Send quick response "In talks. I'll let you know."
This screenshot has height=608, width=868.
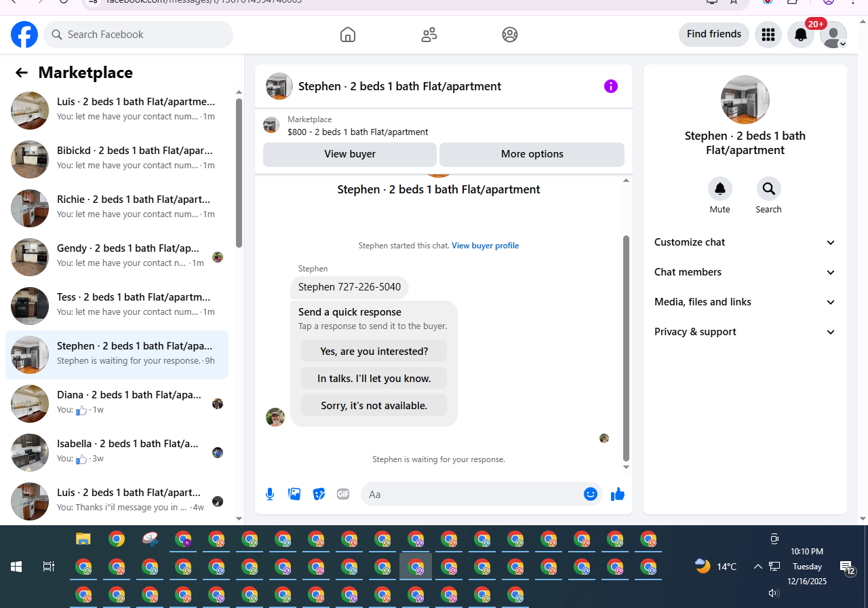coord(374,379)
